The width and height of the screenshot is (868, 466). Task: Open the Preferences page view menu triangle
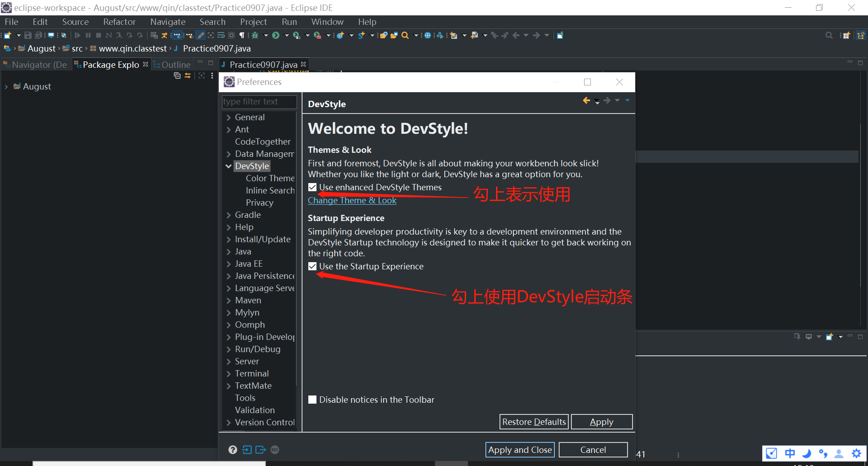[x=627, y=100]
